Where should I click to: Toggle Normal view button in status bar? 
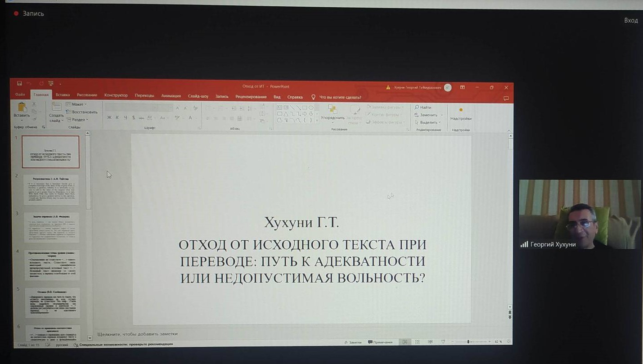405,342
